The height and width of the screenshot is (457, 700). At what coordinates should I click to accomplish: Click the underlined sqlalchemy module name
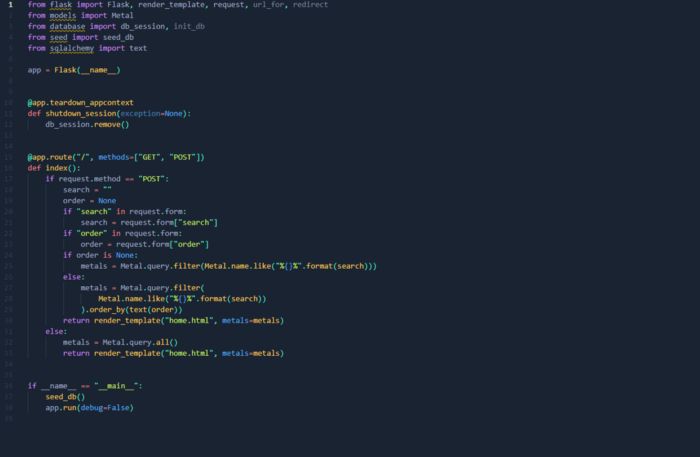coord(73,48)
